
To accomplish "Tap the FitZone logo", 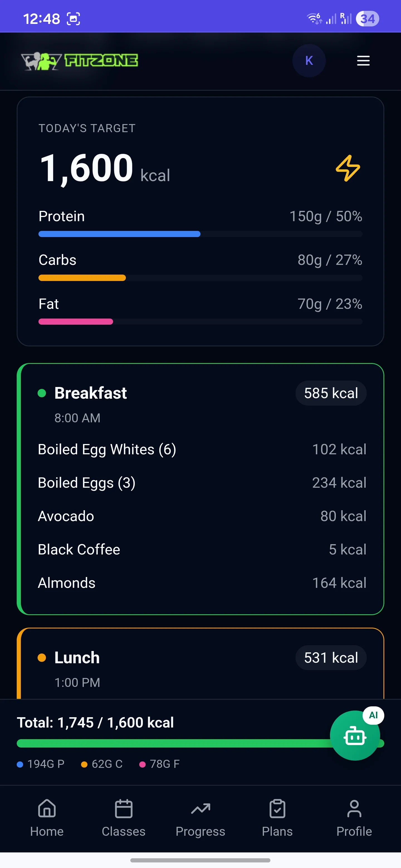I will (x=80, y=61).
